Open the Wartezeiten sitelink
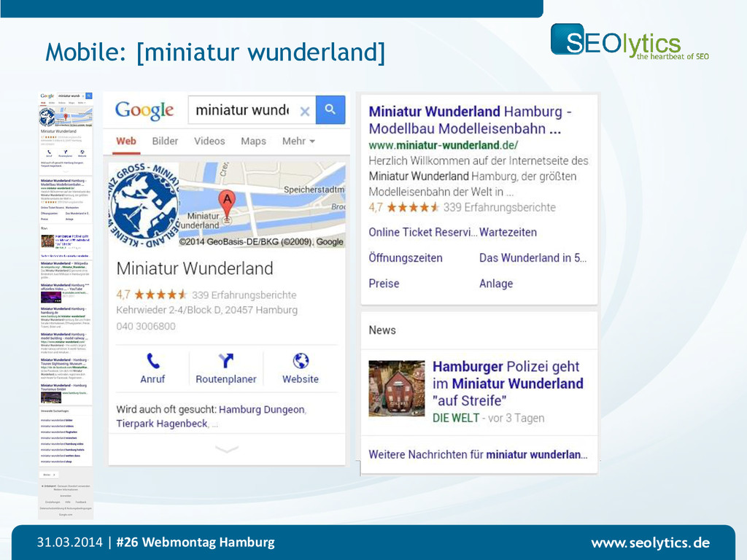 [508, 232]
